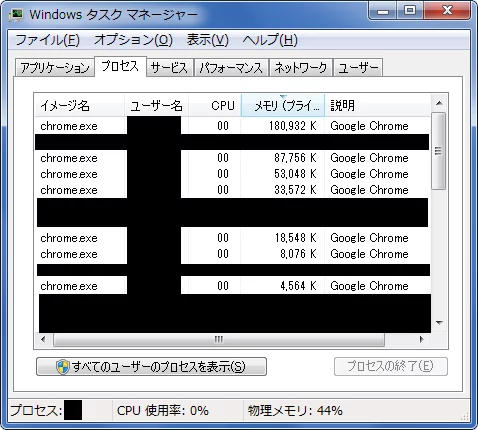Click the horizontal scrollbar right arrow

coord(422,339)
